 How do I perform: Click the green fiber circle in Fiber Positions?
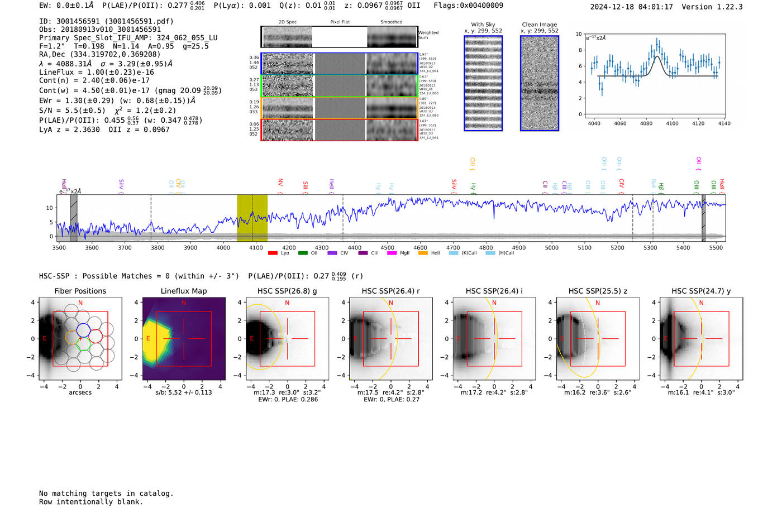(x=83, y=344)
